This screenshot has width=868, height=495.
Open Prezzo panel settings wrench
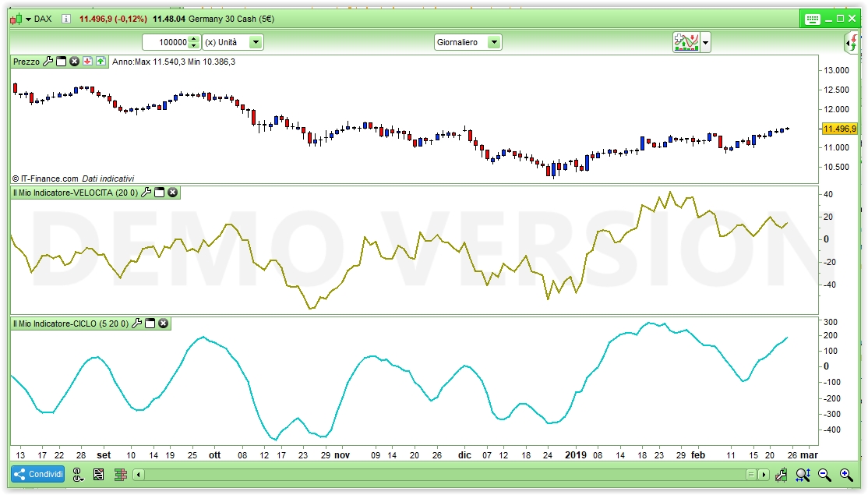48,62
